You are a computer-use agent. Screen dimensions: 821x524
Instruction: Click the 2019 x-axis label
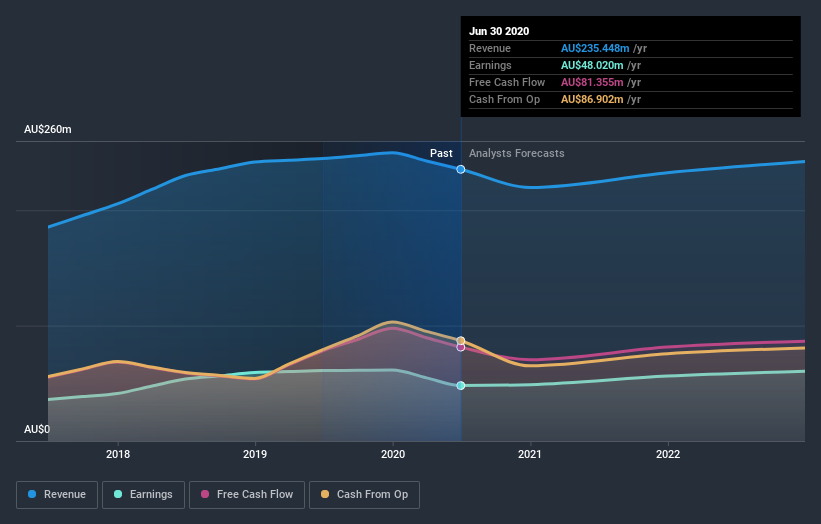pyautogui.click(x=255, y=454)
